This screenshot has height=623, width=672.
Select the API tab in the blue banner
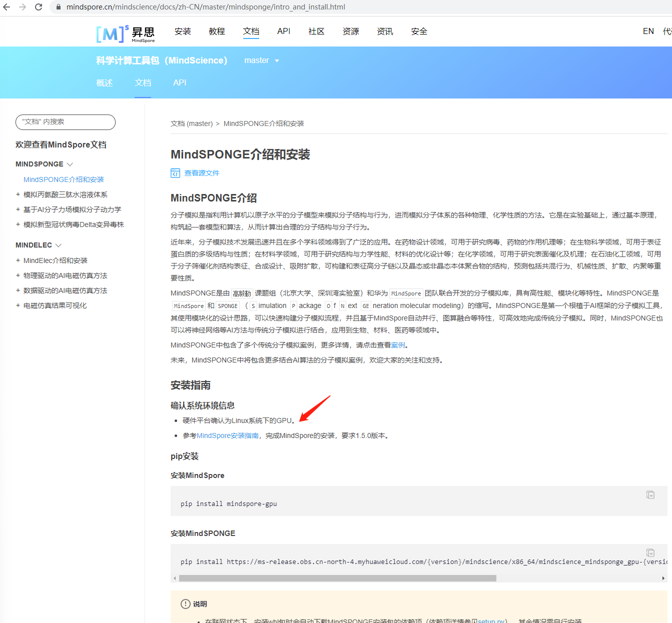(180, 83)
